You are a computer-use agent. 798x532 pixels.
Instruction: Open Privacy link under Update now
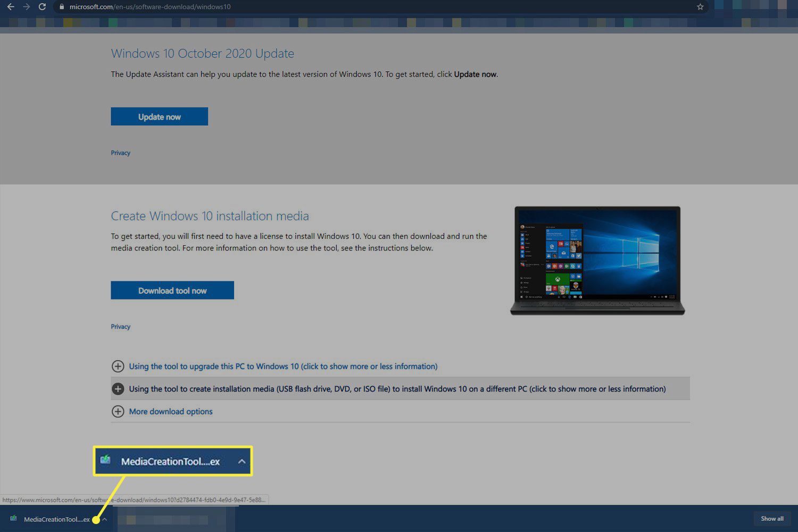120,153
